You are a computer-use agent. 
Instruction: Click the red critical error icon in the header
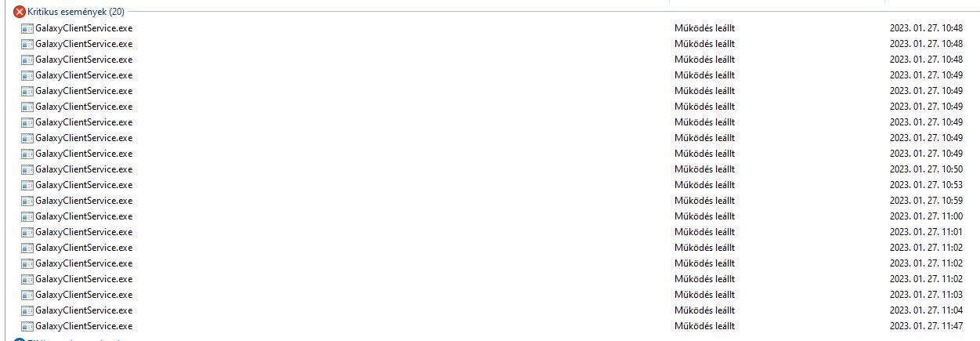[x=20, y=12]
